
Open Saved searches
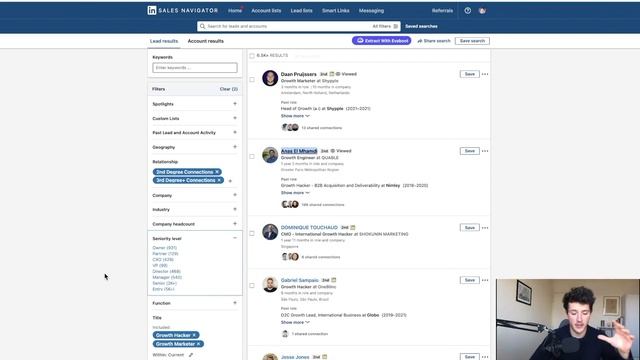point(421,26)
